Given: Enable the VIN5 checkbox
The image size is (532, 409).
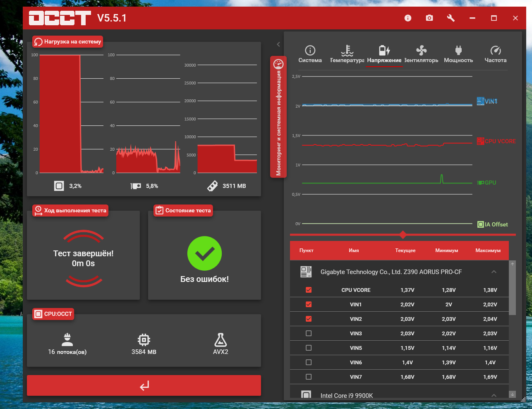Looking at the screenshot, I should (x=309, y=348).
